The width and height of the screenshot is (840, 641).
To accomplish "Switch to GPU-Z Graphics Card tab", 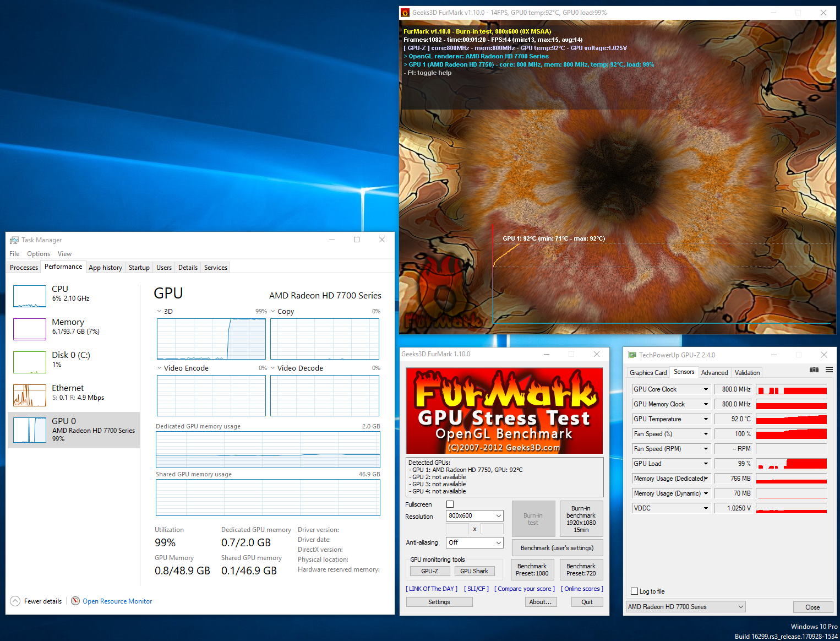I will tap(648, 373).
